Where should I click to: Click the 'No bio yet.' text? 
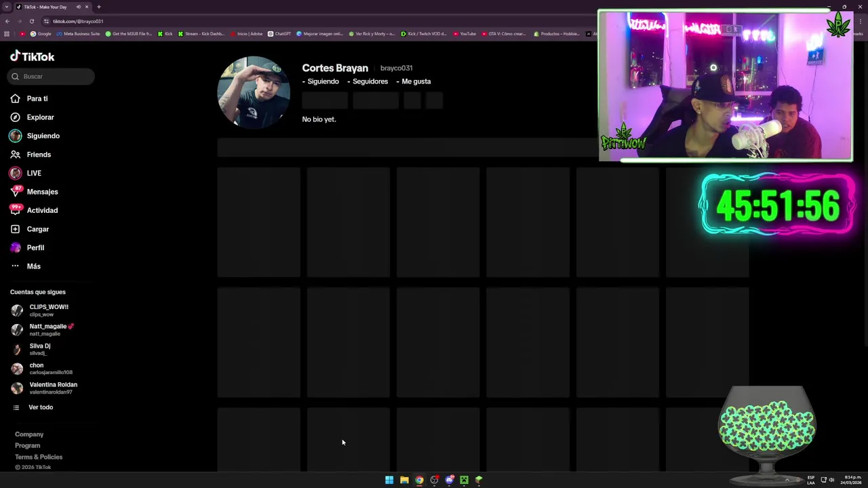[319, 119]
